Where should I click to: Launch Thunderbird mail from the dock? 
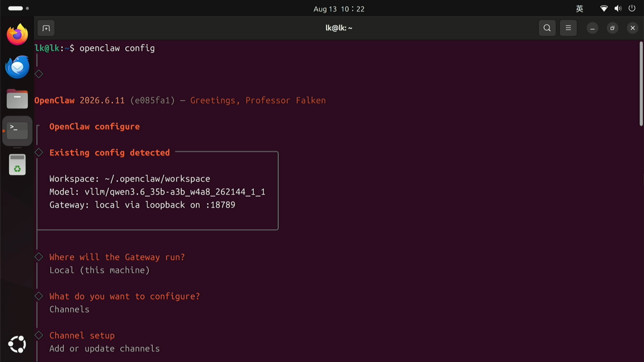point(17,67)
